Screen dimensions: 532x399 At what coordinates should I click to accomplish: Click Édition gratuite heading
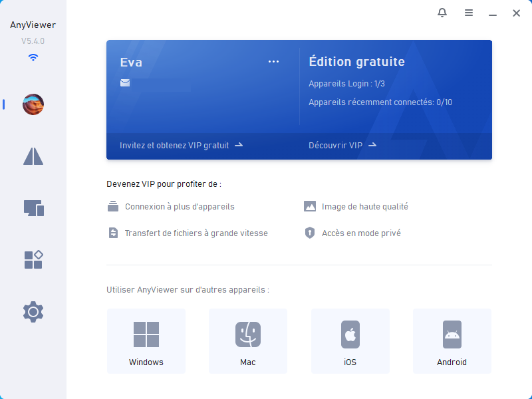pyautogui.click(x=356, y=62)
